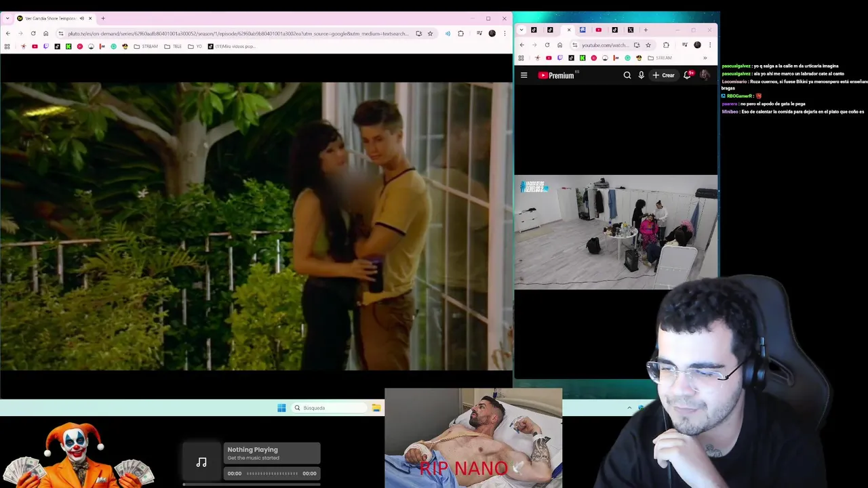Start YouTube voice search with microphone
Image resolution: width=868 pixels, height=488 pixels.
641,75
